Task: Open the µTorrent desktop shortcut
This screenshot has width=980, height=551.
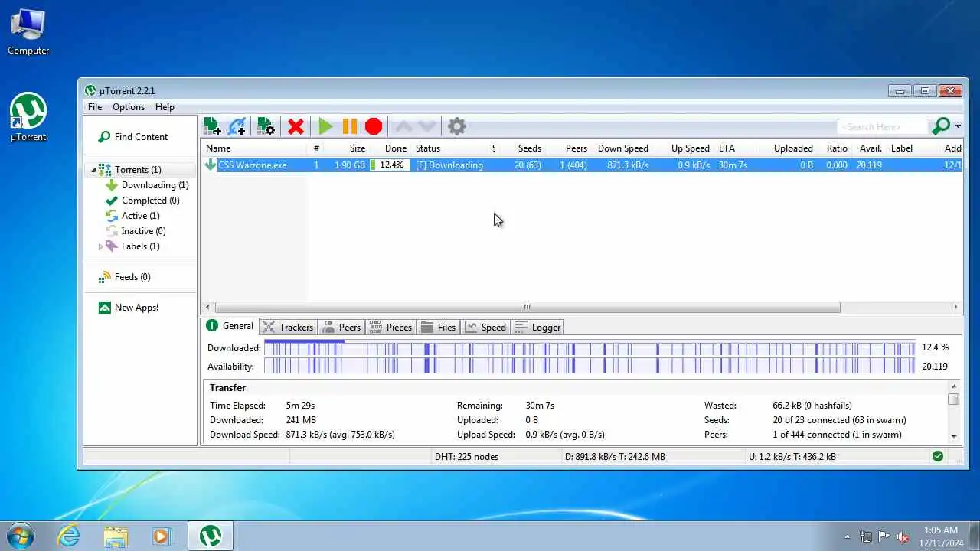Action: tap(28, 117)
